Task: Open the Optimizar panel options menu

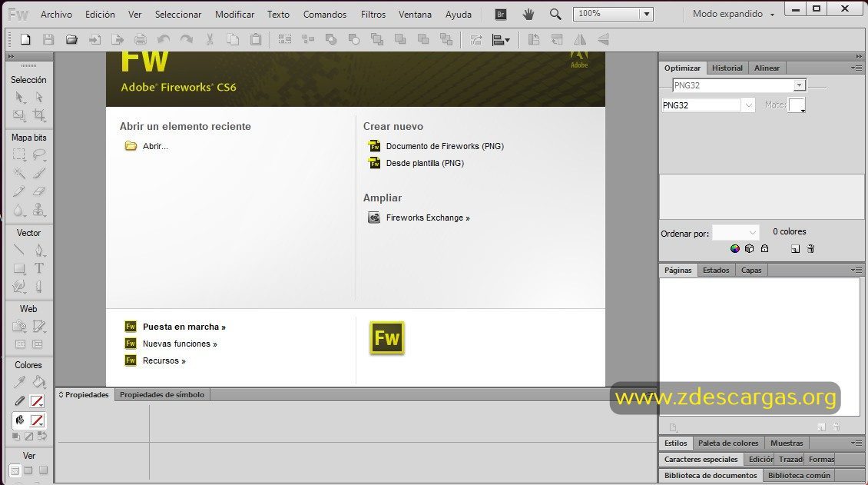Action: tap(856, 68)
